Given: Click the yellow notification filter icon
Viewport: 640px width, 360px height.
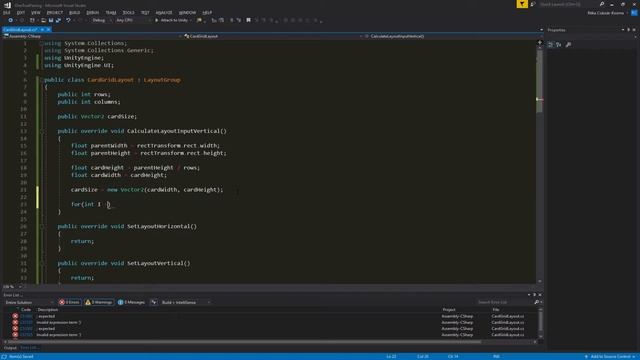Looking at the screenshot, I should [522, 4].
